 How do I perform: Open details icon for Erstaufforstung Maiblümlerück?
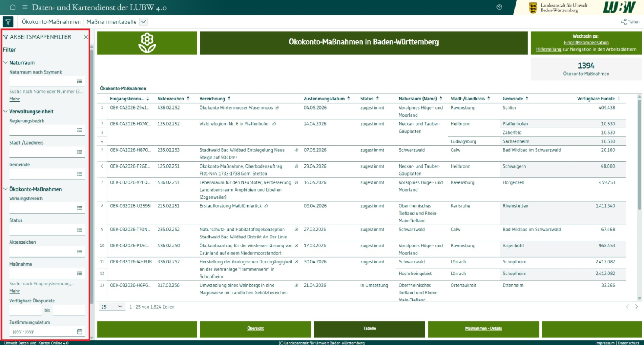(266, 206)
